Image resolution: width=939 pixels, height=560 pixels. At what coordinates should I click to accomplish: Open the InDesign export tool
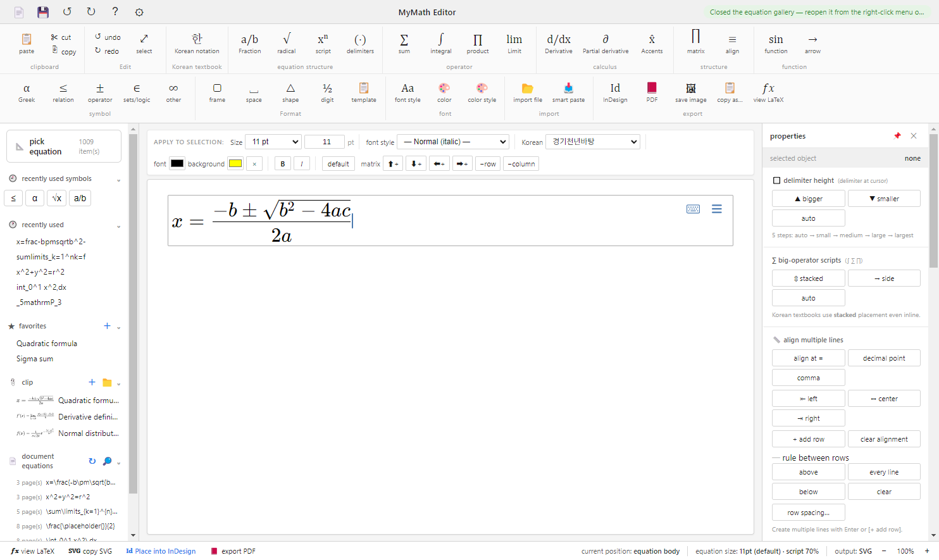click(x=615, y=92)
